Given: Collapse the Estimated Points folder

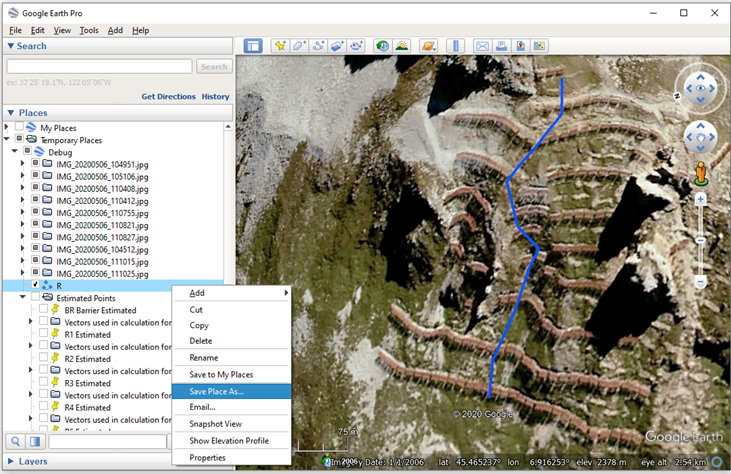Looking at the screenshot, I should tap(22, 297).
